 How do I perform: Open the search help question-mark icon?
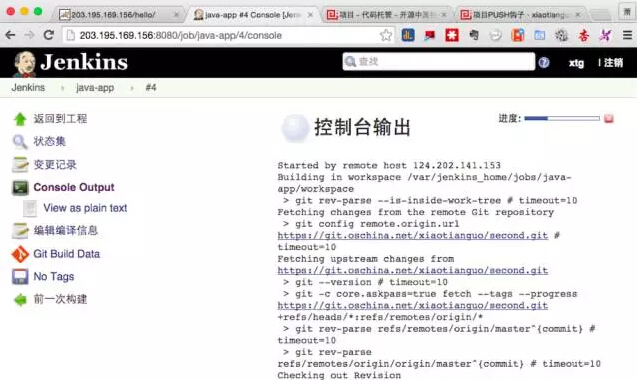pyautogui.click(x=544, y=62)
